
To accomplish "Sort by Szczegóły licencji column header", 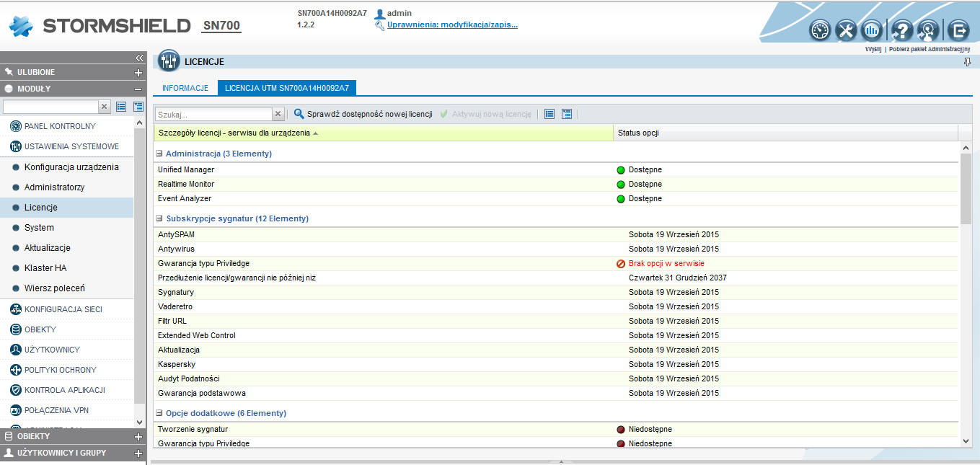I will click(x=384, y=133).
